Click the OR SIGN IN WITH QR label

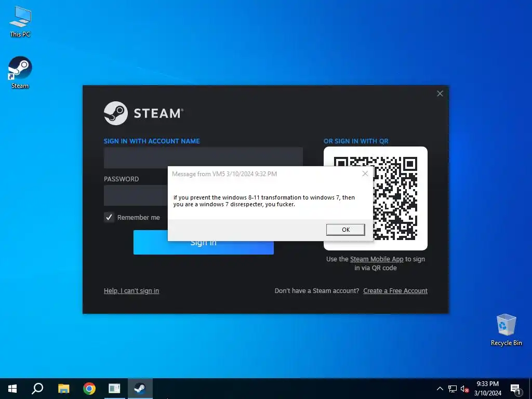coord(356,141)
